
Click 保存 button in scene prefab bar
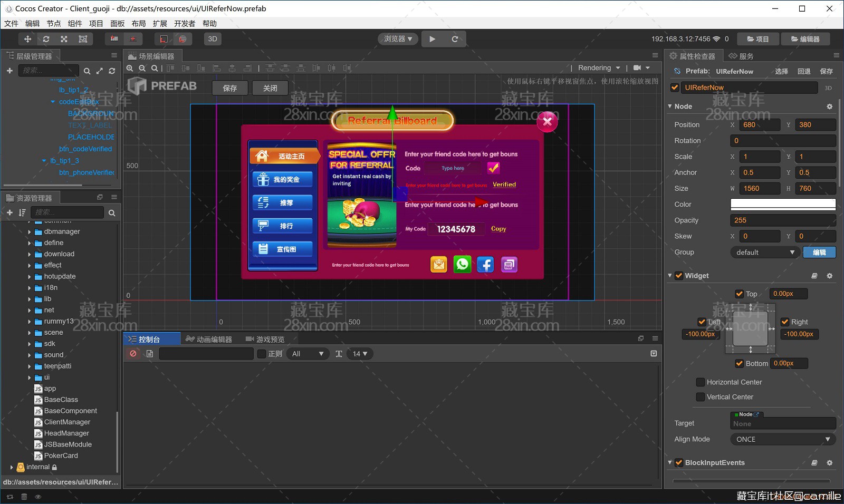coord(230,88)
